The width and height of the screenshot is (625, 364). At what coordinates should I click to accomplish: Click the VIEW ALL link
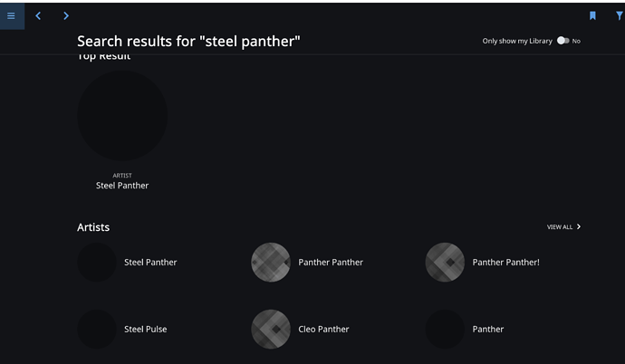point(559,227)
